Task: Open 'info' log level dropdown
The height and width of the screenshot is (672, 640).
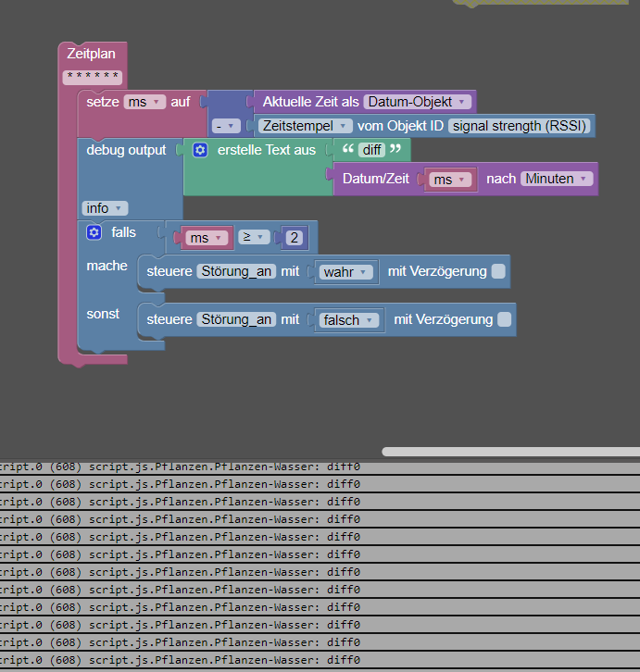Action: (105, 208)
